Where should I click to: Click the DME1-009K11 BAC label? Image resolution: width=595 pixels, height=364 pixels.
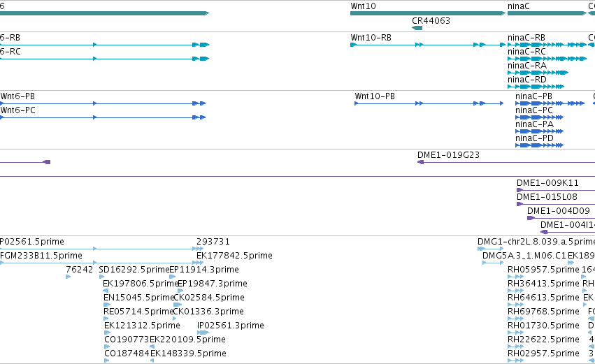[x=547, y=183]
